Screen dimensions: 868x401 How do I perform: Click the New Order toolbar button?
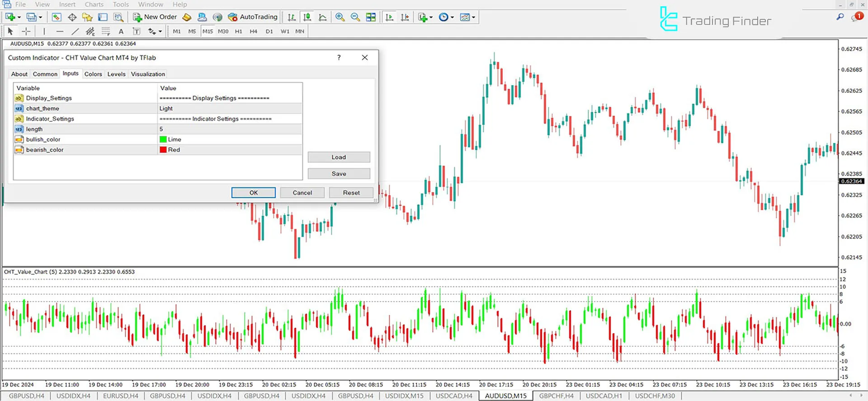(155, 17)
